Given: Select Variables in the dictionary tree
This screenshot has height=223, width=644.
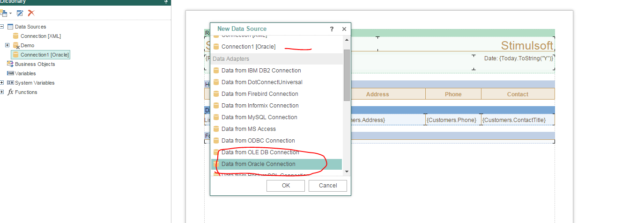Looking at the screenshot, I should pos(25,73).
